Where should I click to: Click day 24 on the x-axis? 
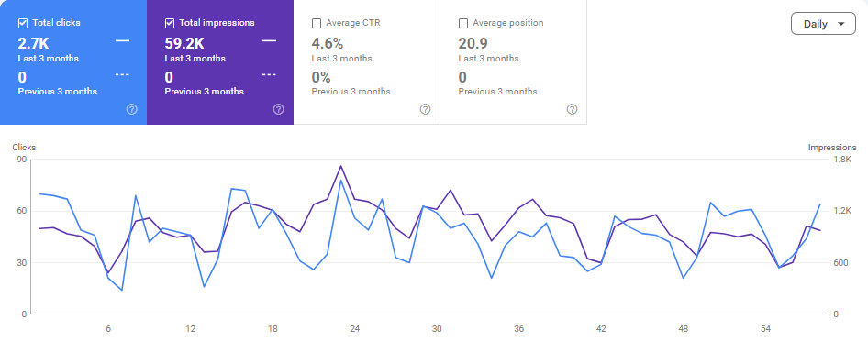(x=355, y=328)
